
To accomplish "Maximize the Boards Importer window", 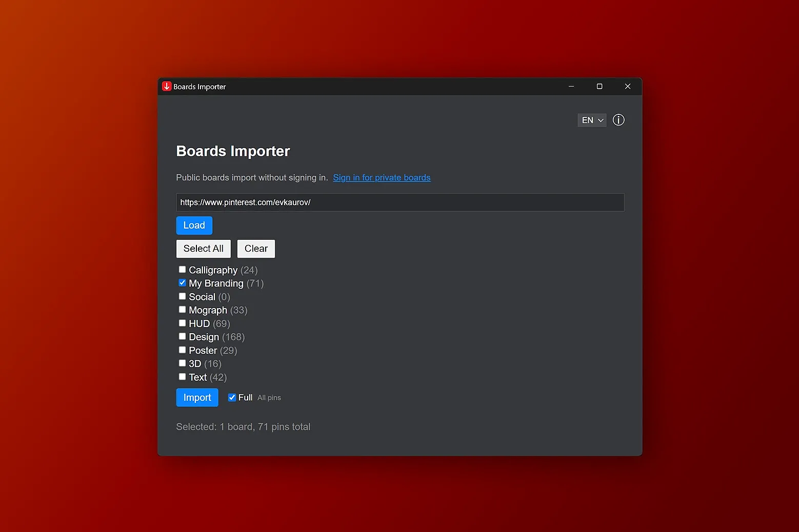I will pos(600,87).
